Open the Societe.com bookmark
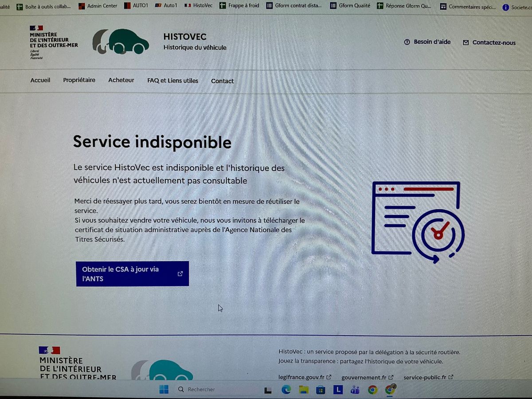532x399 pixels. [x=517, y=8]
